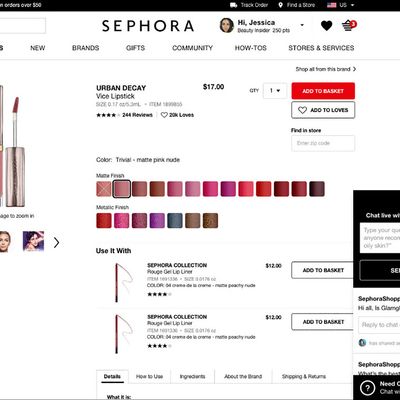Image resolution: width=400 pixels, height=400 pixels.
Task: Open the QTY quantity dropdown
Action: click(275, 91)
